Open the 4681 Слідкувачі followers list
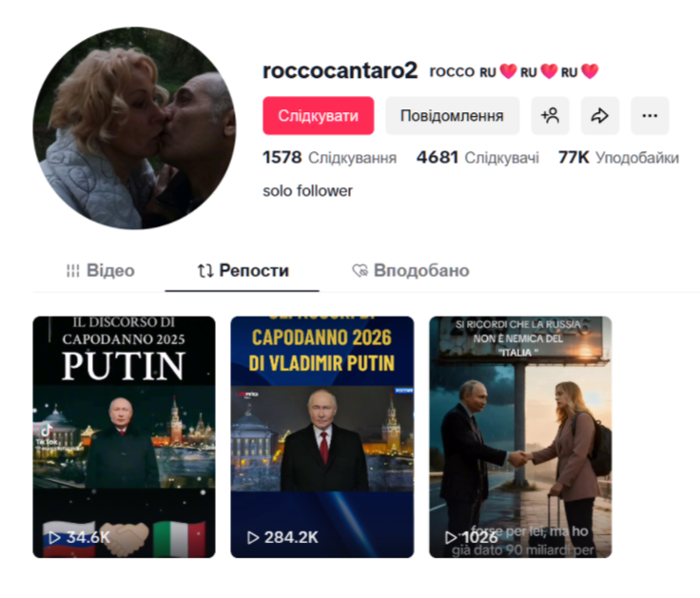Screen dimensions: 700x598 [477, 158]
